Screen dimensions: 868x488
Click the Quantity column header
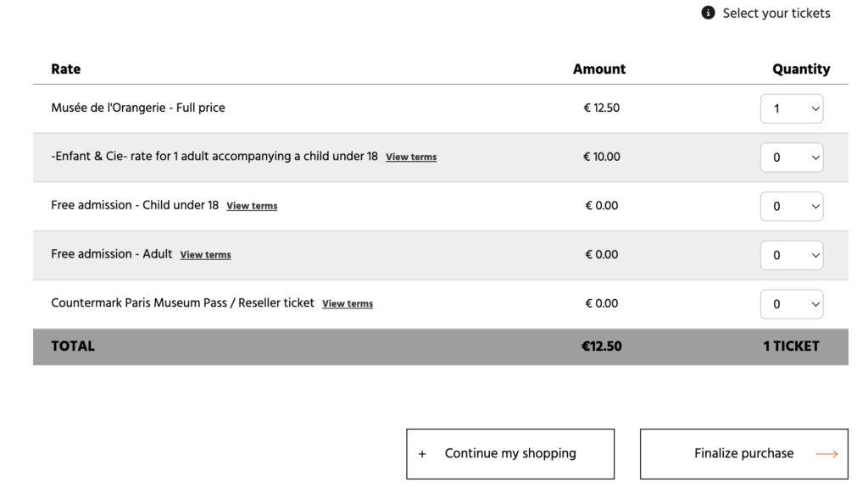point(801,69)
